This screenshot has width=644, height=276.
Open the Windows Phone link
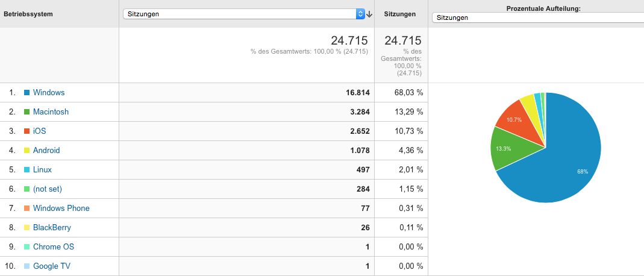pos(61,209)
